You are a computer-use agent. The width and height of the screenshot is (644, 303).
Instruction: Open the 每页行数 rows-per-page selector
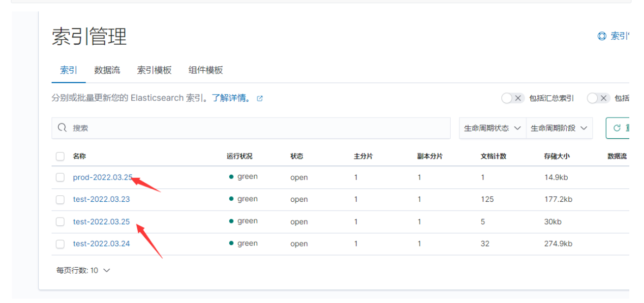83,270
